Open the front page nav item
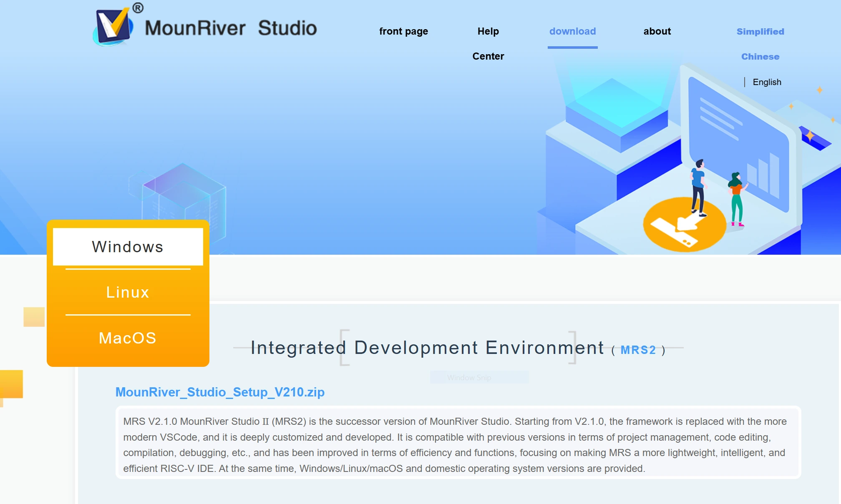The image size is (841, 504). [x=403, y=31]
